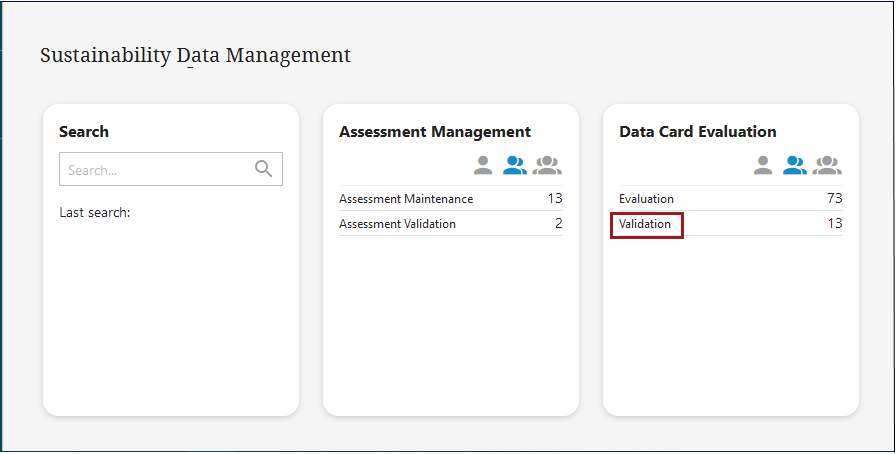
Task: Select single-user filter icon in Assessment Management
Action: [483, 165]
